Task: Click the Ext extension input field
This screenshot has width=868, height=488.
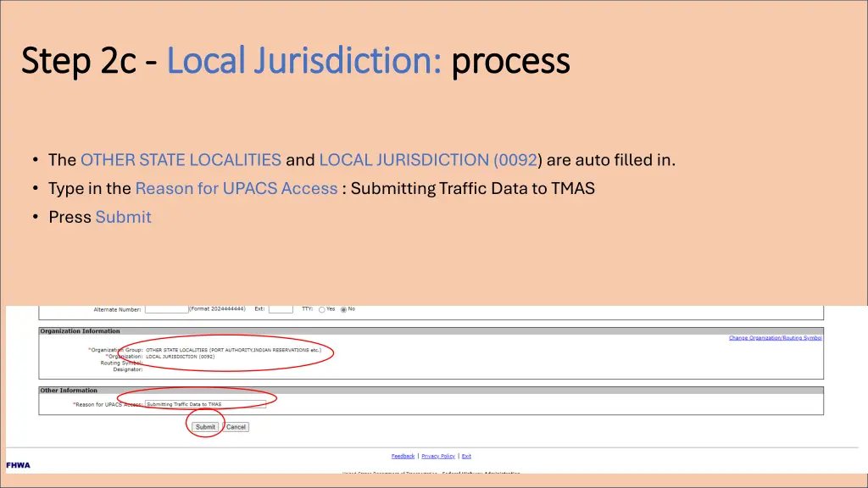Action: [x=281, y=309]
